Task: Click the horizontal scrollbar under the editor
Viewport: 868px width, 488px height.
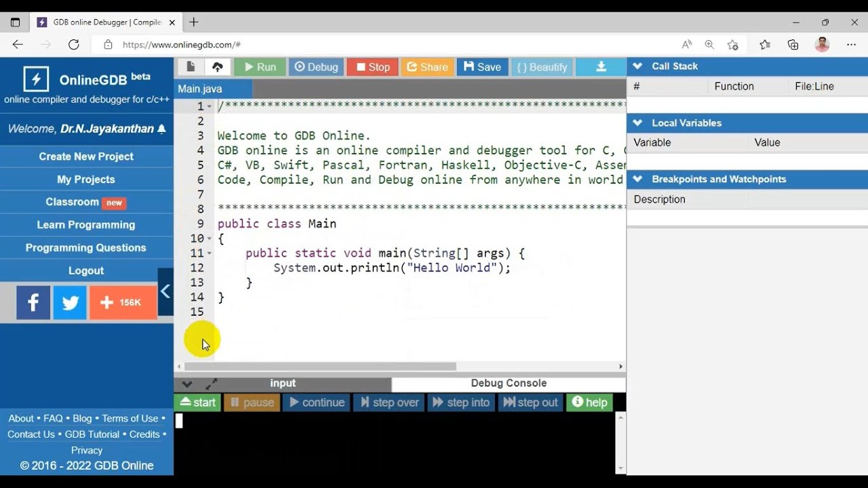Action: point(319,366)
